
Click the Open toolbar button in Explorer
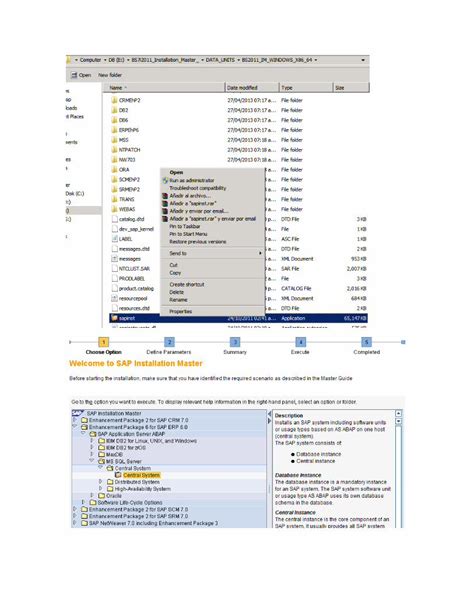tap(81, 75)
